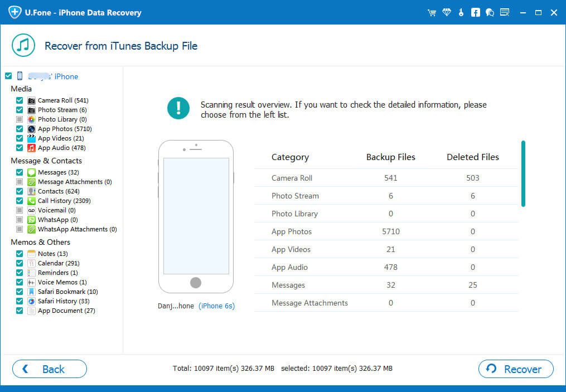Click the results table vertical scrollbar
The image size is (566, 392).
point(523,173)
